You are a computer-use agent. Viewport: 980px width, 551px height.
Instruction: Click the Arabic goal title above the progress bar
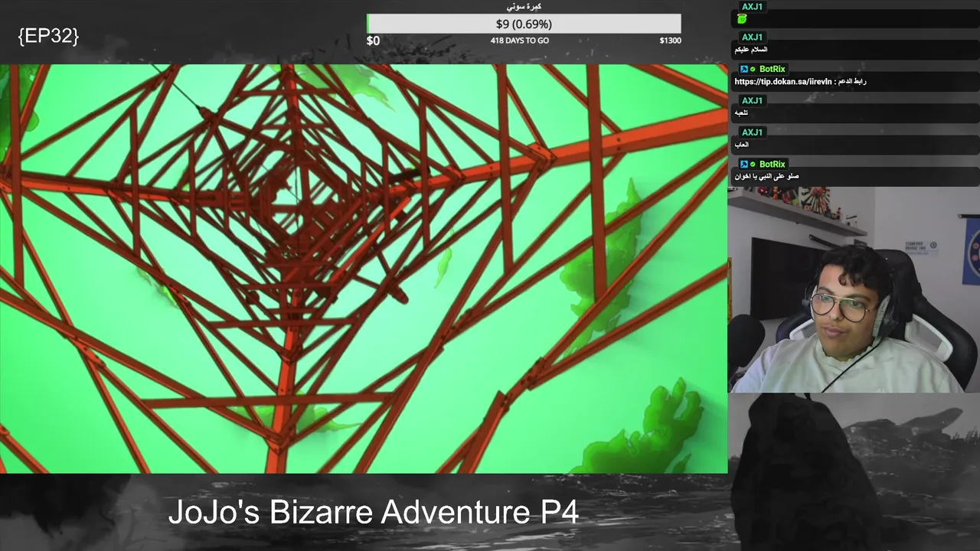(524, 6)
